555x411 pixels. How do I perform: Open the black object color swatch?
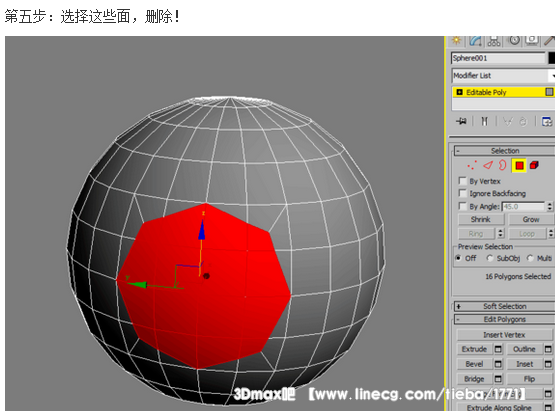(551, 58)
